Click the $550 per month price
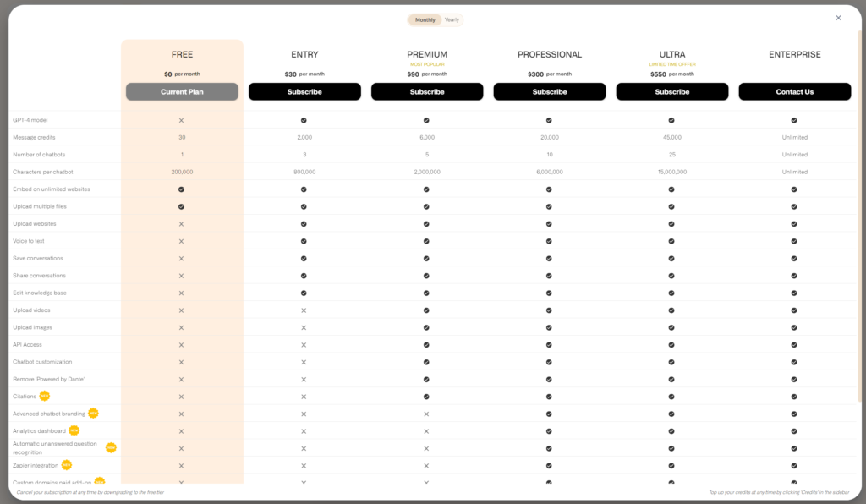The height and width of the screenshot is (504, 866). [x=672, y=74]
